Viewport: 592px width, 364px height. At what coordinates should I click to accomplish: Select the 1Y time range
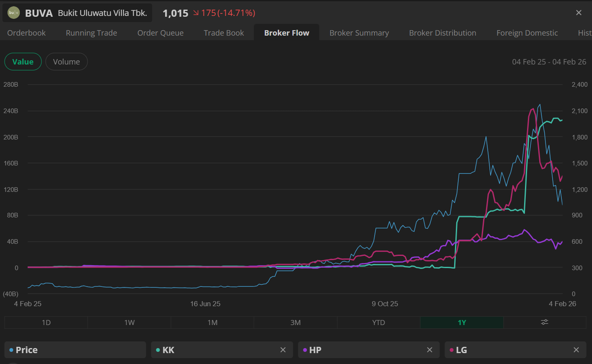pos(462,323)
